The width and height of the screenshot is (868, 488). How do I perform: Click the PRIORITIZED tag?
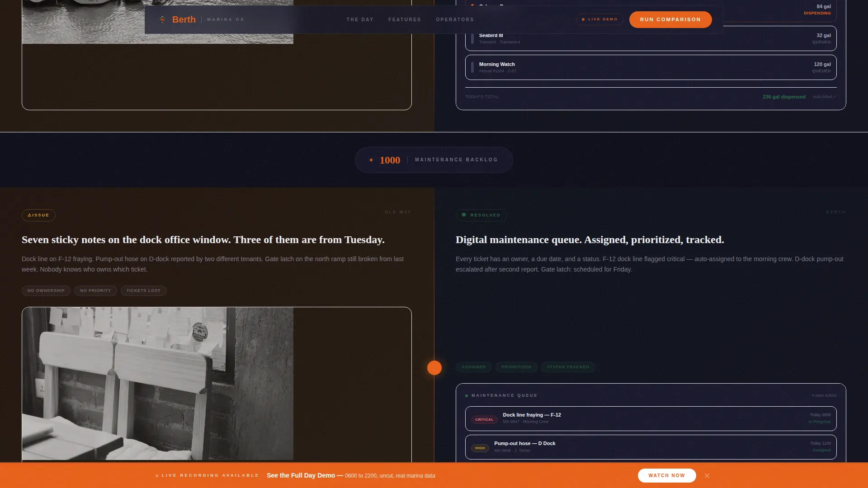516,367
